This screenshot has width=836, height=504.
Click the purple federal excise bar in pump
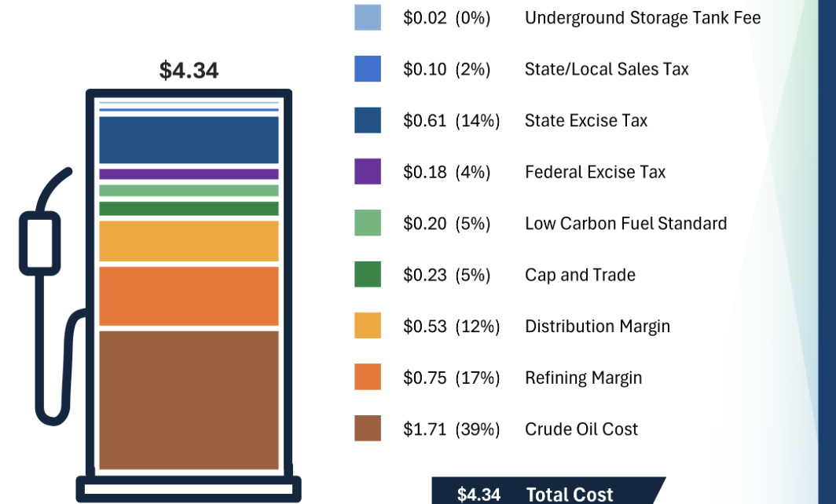point(189,174)
